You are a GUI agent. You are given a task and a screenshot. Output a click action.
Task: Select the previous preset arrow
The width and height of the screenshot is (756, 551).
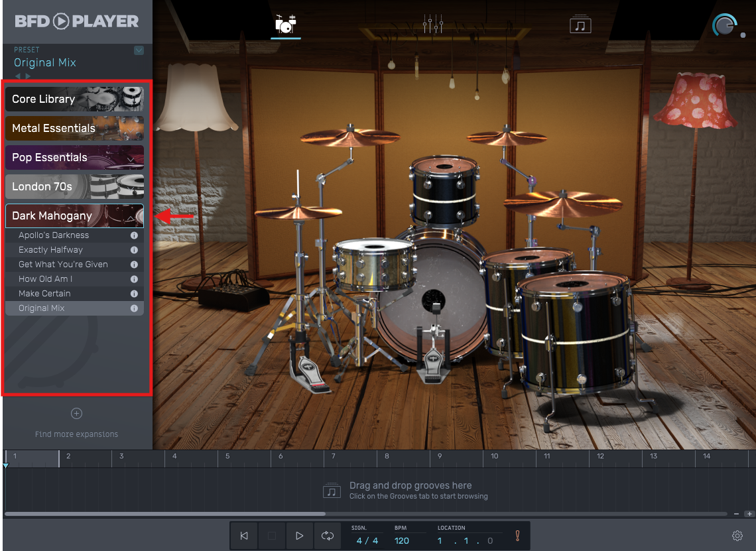point(18,76)
